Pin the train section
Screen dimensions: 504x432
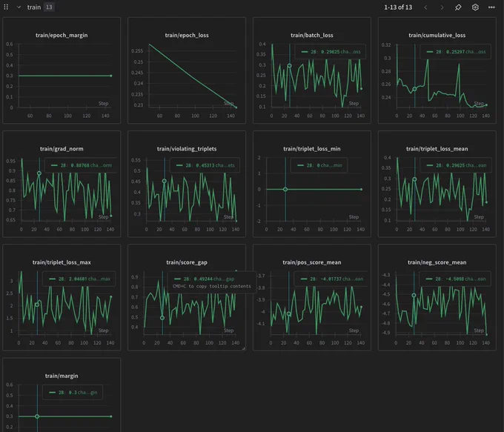458,7
